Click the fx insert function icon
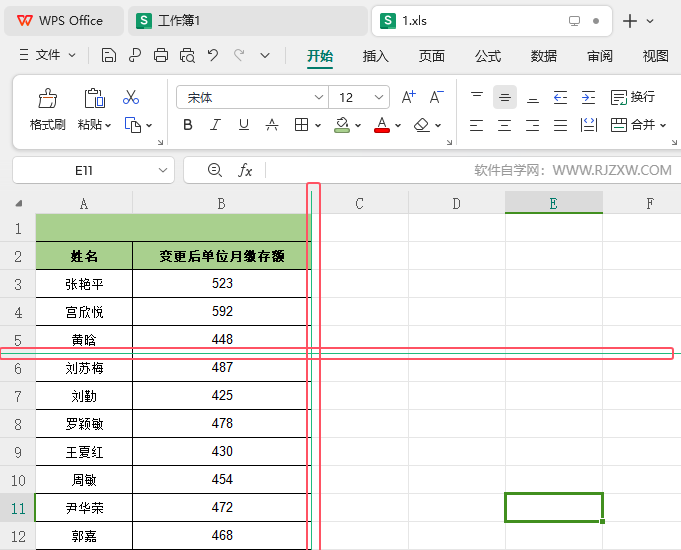681x550 pixels. [245, 170]
